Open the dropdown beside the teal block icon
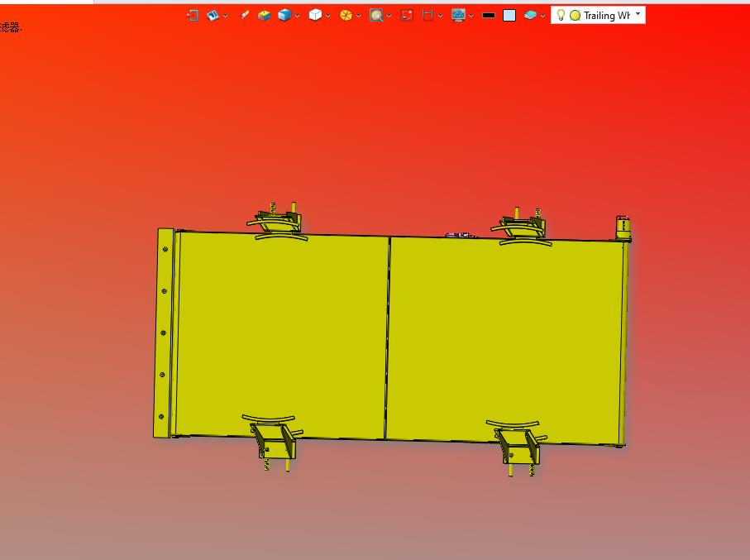This screenshot has width=750, height=560. click(x=543, y=16)
